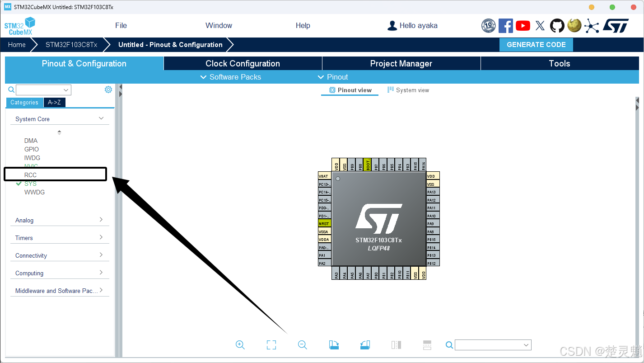Zoom out on the pinout view
Viewport: 644px width, 363px height.
303,345
